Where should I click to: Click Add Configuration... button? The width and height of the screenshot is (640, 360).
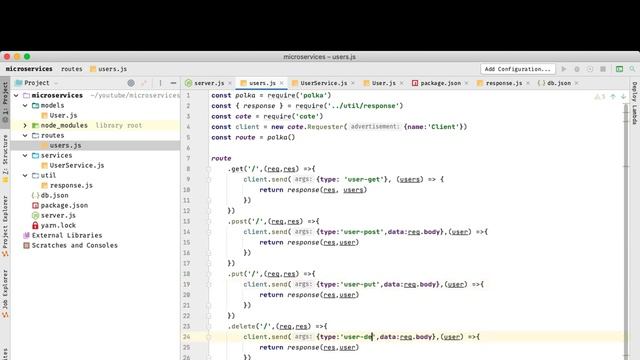coord(518,69)
